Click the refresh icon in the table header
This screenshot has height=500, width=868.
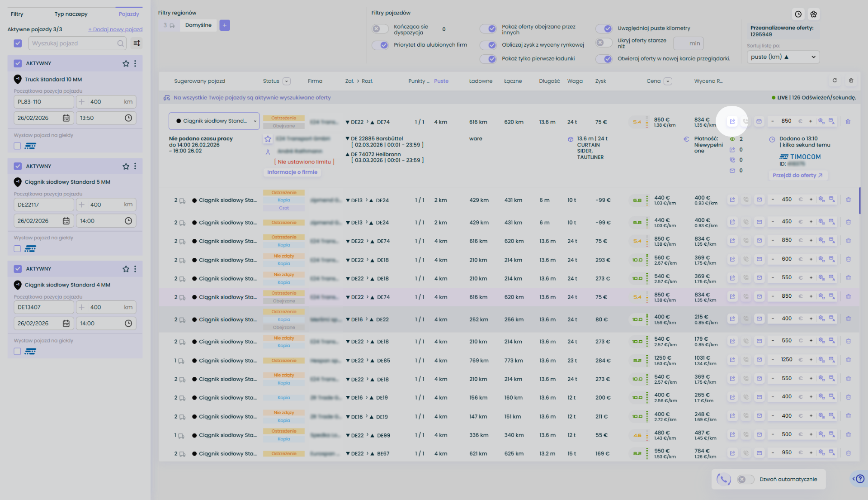point(835,81)
